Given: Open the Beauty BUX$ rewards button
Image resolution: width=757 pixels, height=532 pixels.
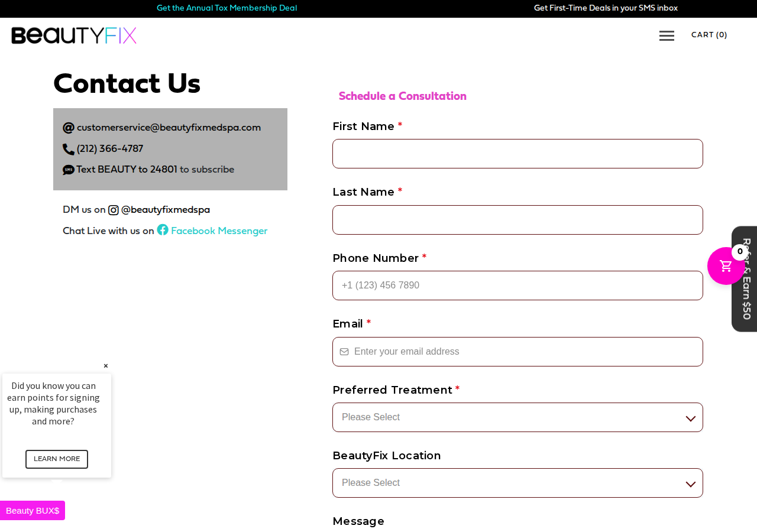Looking at the screenshot, I should [x=33, y=511].
